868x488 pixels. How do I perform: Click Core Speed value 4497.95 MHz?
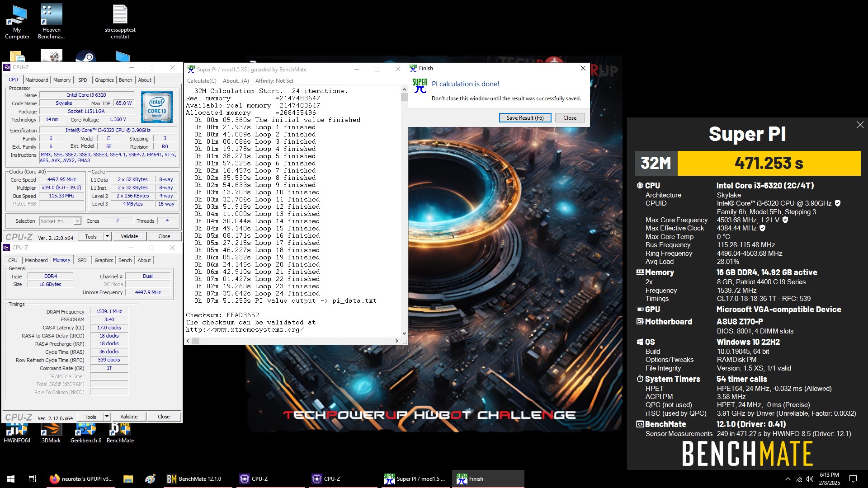point(62,179)
